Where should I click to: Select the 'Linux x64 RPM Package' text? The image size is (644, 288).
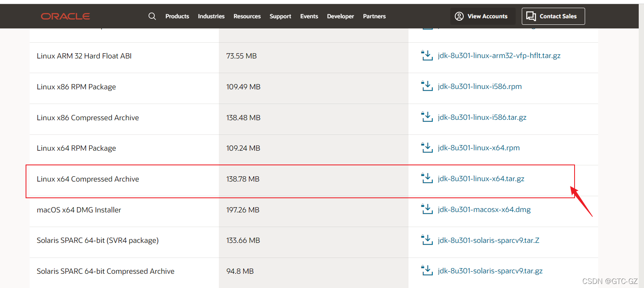[76, 148]
